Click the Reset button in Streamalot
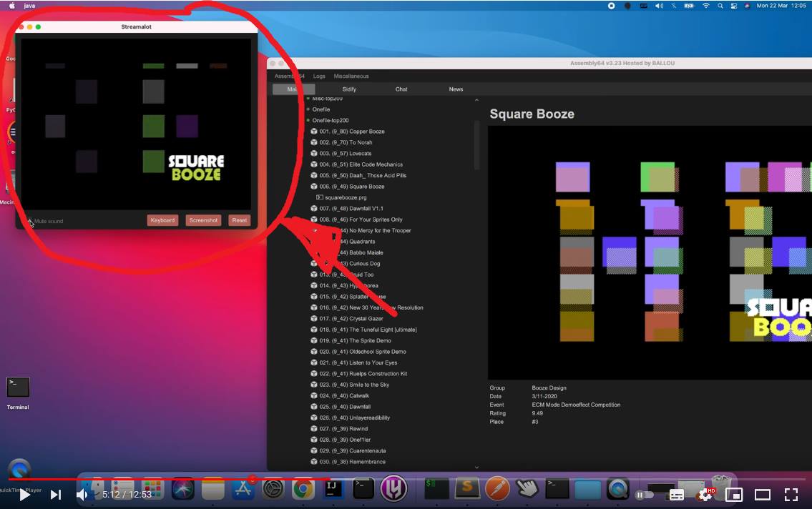This screenshot has width=812, height=509. tap(239, 220)
